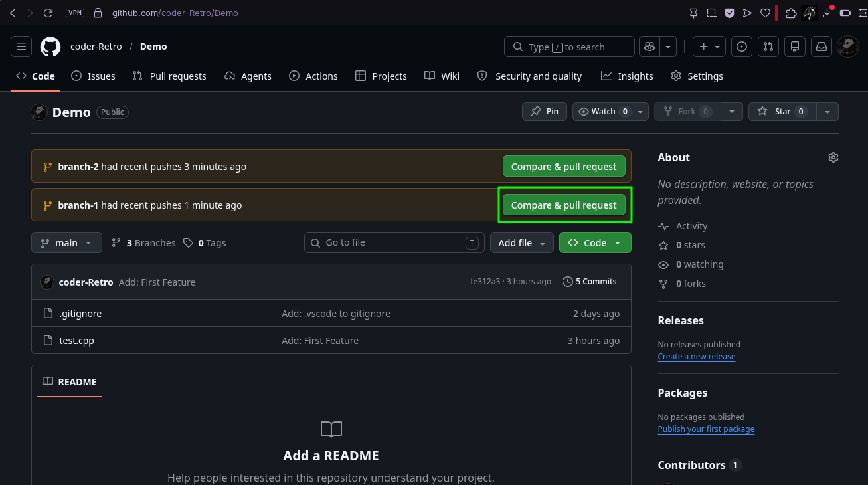Expand the main branch selector dropdown
The height and width of the screenshot is (485, 868).
tap(66, 242)
